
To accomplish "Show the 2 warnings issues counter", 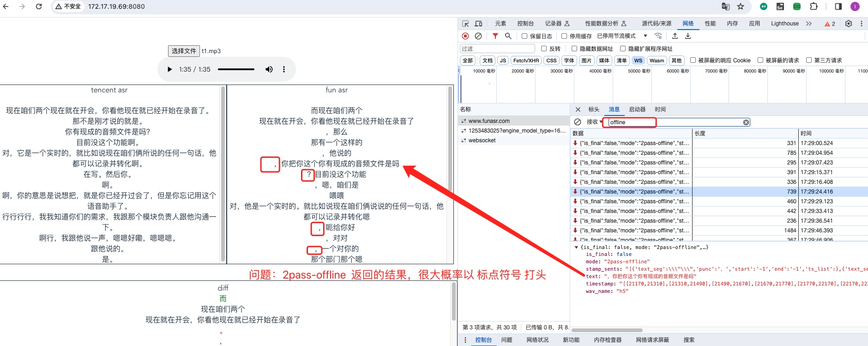I will pyautogui.click(x=830, y=24).
